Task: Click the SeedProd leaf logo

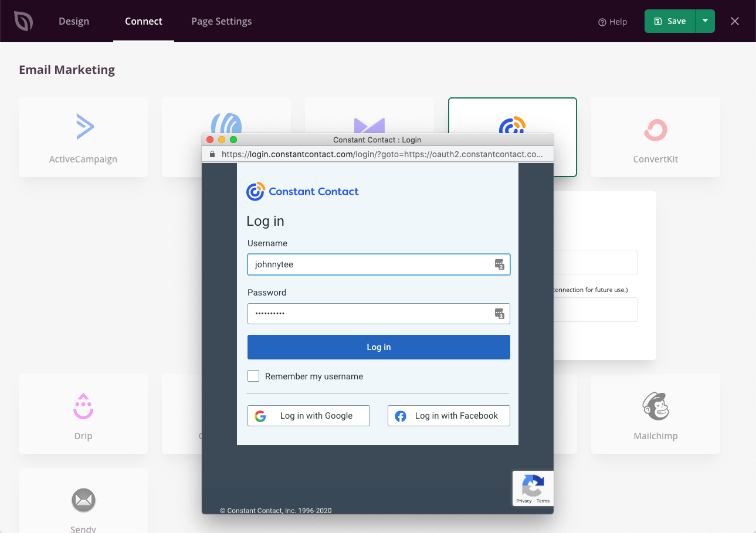Action: pyautogui.click(x=23, y=21)
